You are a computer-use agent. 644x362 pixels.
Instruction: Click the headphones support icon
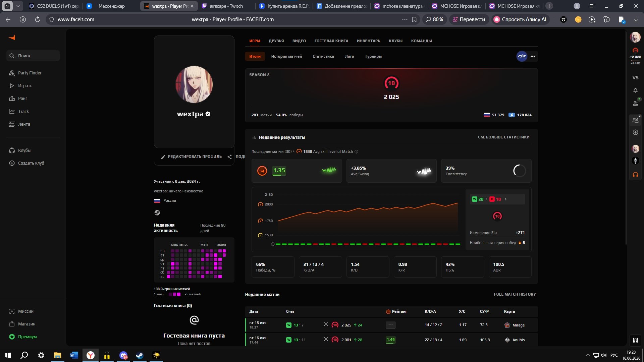[635, 175]
